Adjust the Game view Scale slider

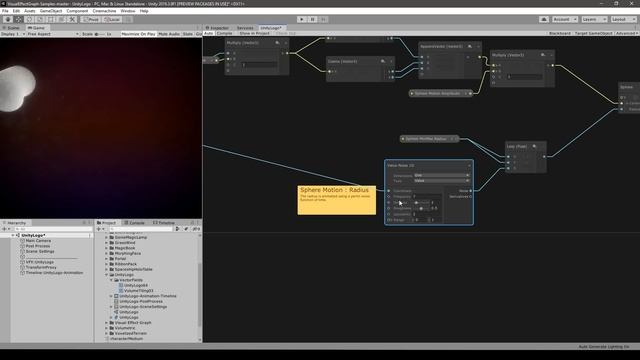pos(100,34)
